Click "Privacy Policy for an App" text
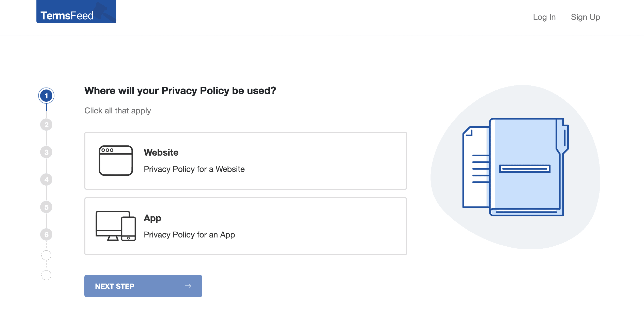Viewport: 644px width, 329px height. pyautogui.click(x=189, y=235)
